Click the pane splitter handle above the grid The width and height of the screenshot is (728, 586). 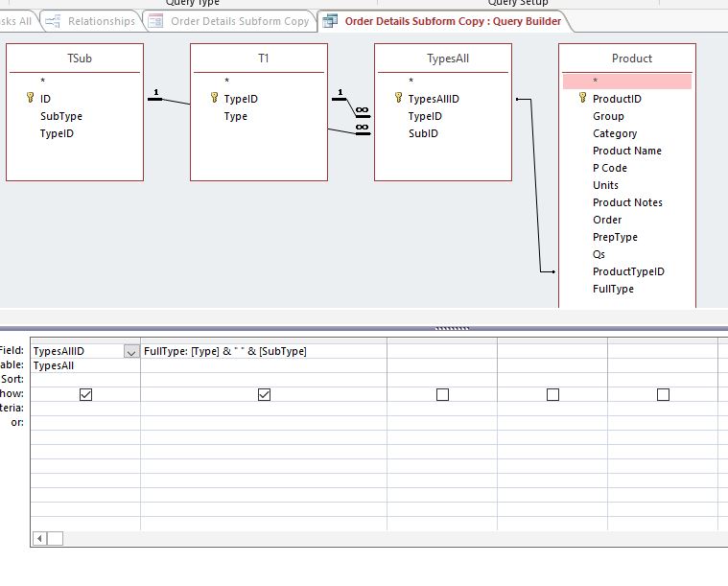coord(452,328)
